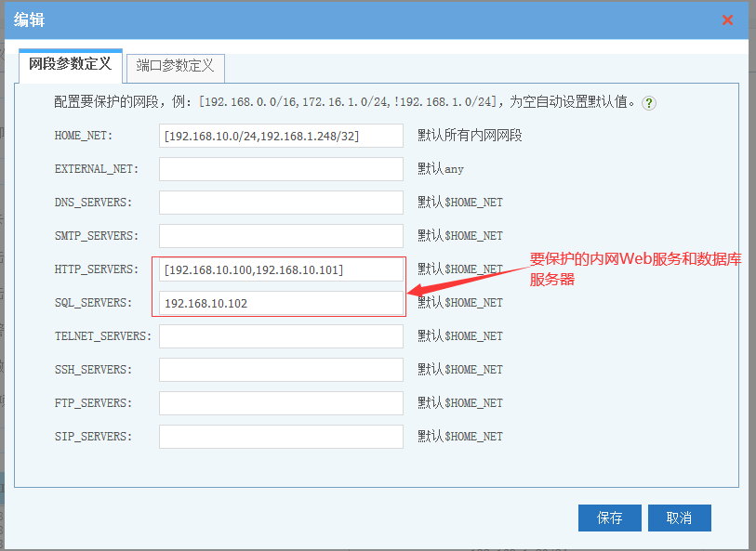
Task: Click the 编辑 dialog title text
Action: point(29,20)
